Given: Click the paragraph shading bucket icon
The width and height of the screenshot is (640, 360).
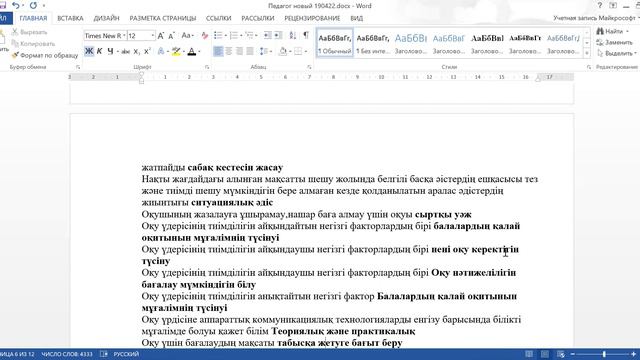Looking at the screenshot, I should [282, 51].
